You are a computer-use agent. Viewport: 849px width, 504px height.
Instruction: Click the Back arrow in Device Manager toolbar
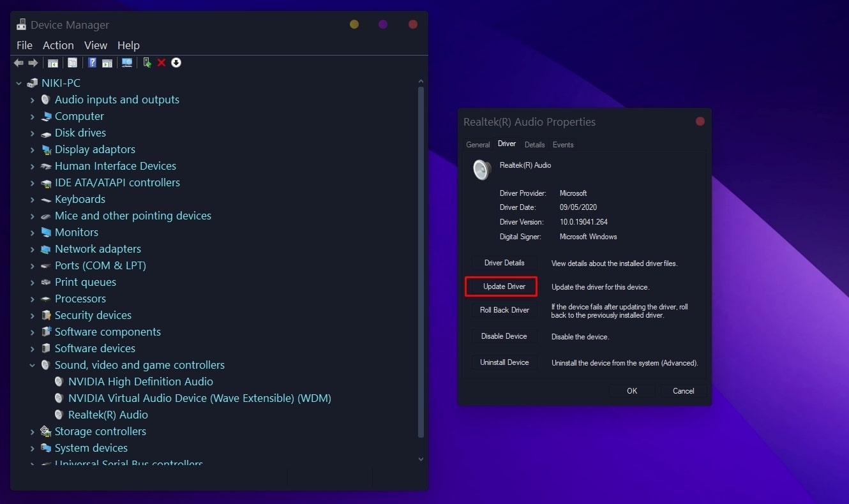click(x=19, y=63)
